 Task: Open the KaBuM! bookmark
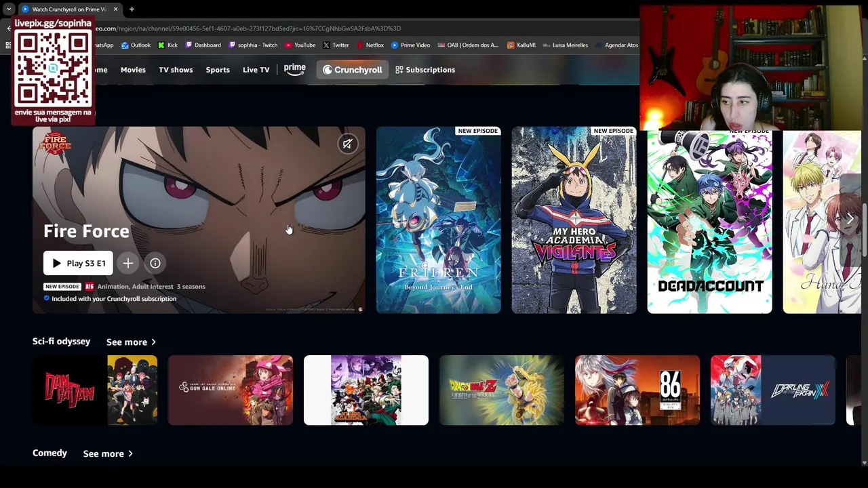click(521, 45)
